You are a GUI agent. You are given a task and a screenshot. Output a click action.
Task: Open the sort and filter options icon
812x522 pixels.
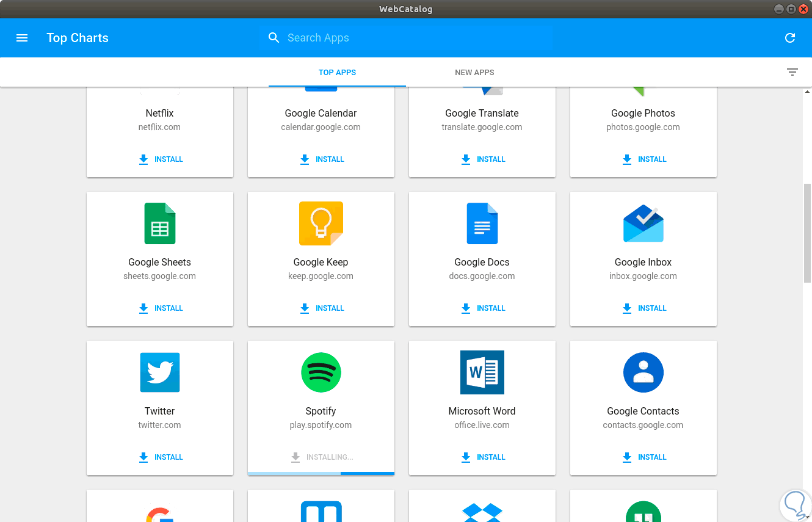coord(792,72)
